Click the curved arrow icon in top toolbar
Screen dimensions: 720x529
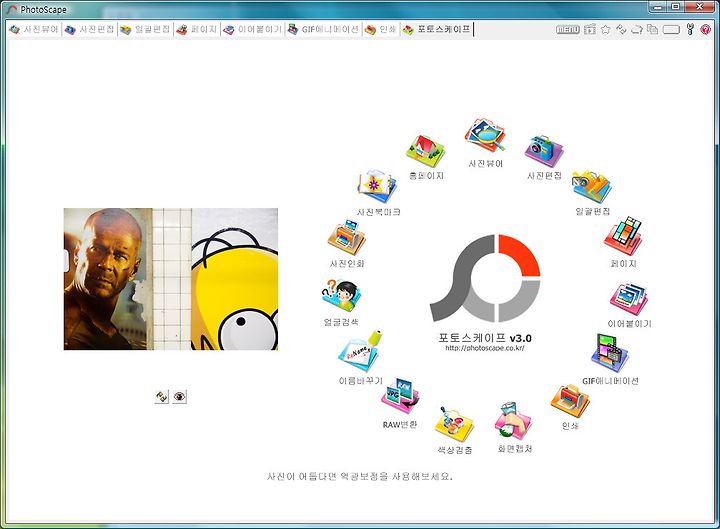[637, 29]
